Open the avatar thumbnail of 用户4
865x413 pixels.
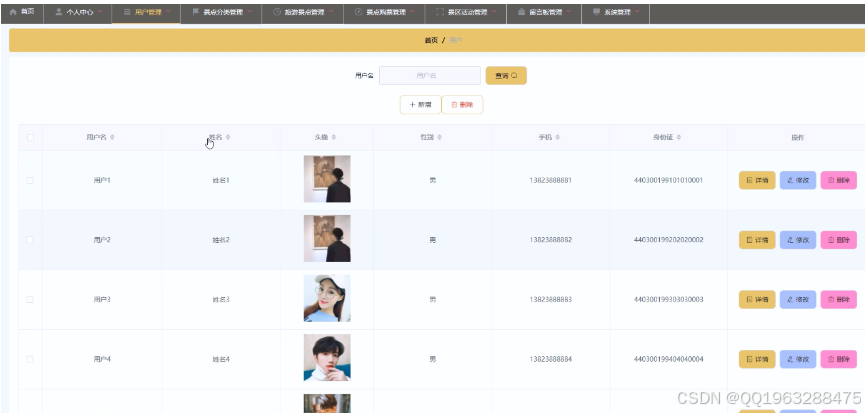(x=327, y=358)
